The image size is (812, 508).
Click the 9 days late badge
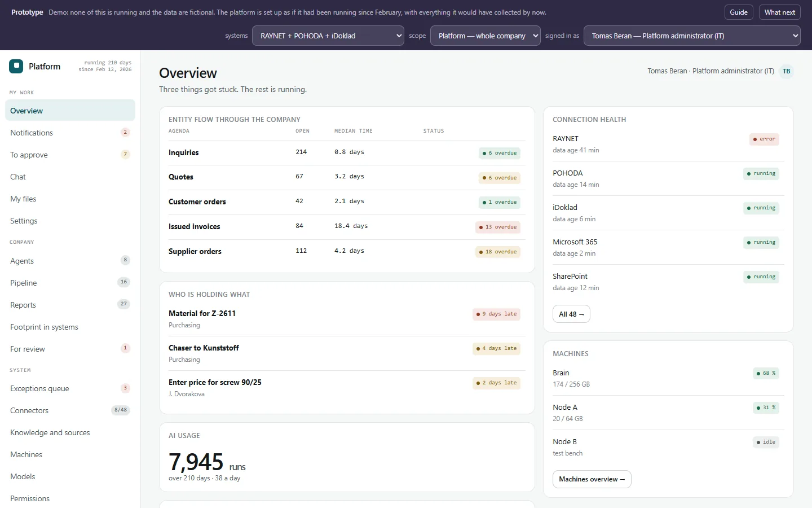click(496, 314)
